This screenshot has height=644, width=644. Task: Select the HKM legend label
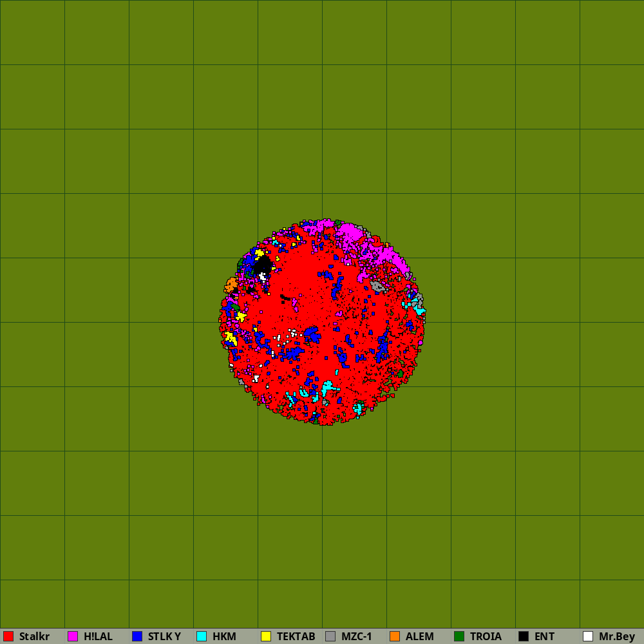point(224,636)
